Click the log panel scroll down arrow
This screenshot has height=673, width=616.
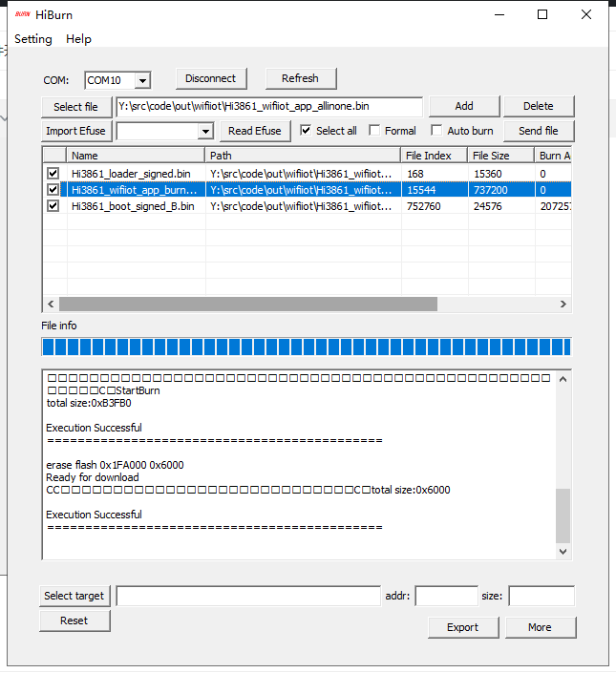(563, 551)
